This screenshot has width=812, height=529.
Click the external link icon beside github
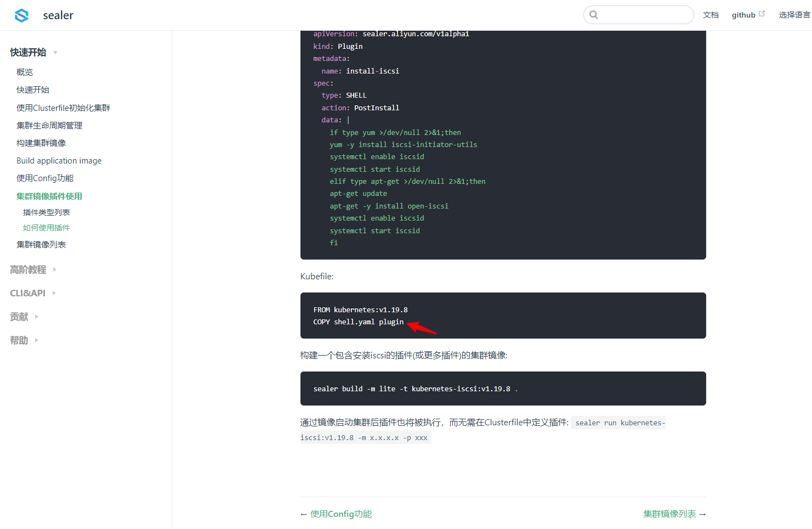pos(762,14)
